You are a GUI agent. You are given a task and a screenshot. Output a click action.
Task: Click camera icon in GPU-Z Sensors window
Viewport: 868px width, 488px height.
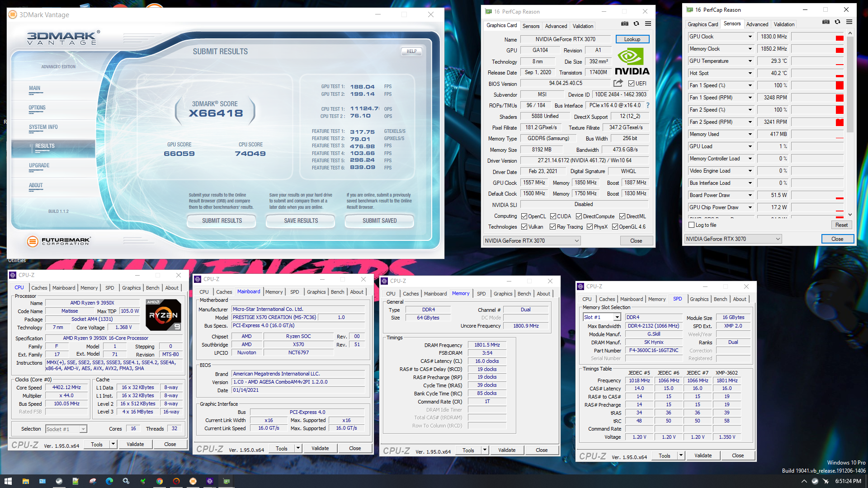pyautogui.click(x=826, y=22)
